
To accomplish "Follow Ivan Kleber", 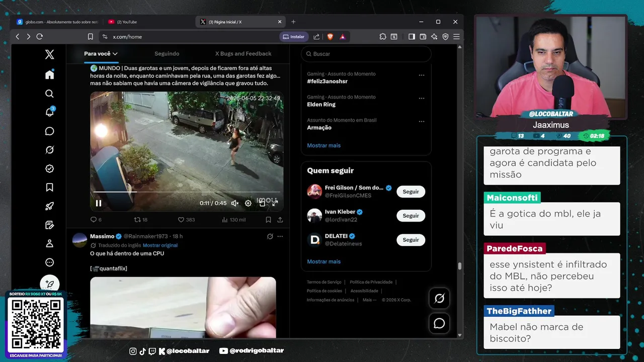I will click(411, 216).
